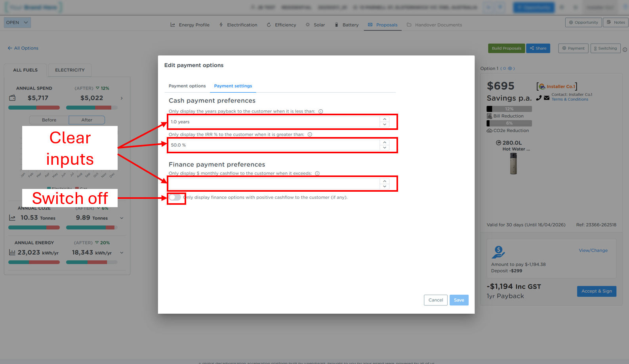
Task: Switch to the Payment options tab
Action: 187,86
